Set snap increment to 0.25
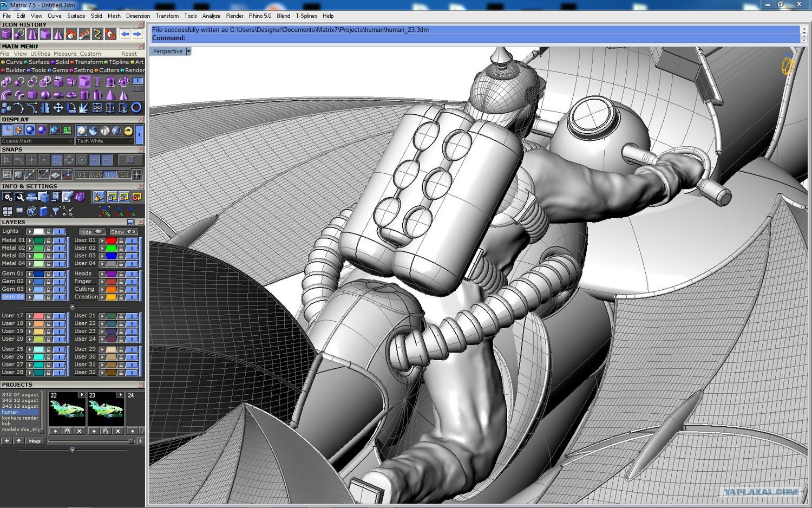The height and width of the screenshot is (508, 812). 96,174
